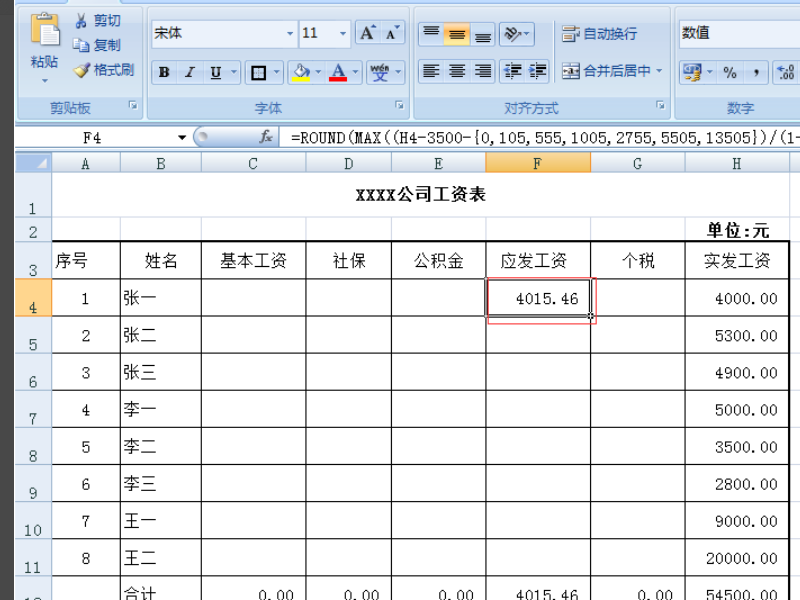Viewport: 800px width, 600px height.
Task: Click the 合并后居中 merge and center button
Action: pyautogui.click(x=606, y=71)
